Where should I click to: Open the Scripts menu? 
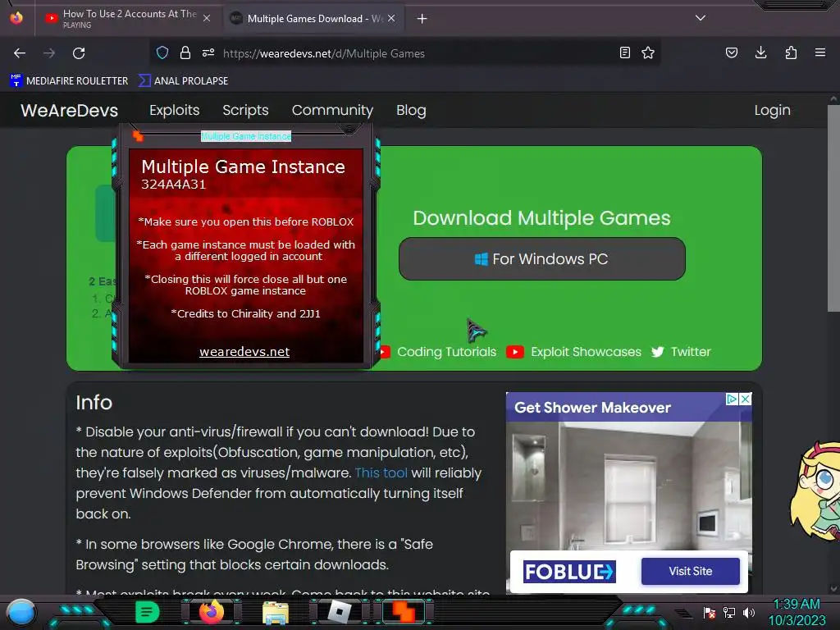click(245, 111)
